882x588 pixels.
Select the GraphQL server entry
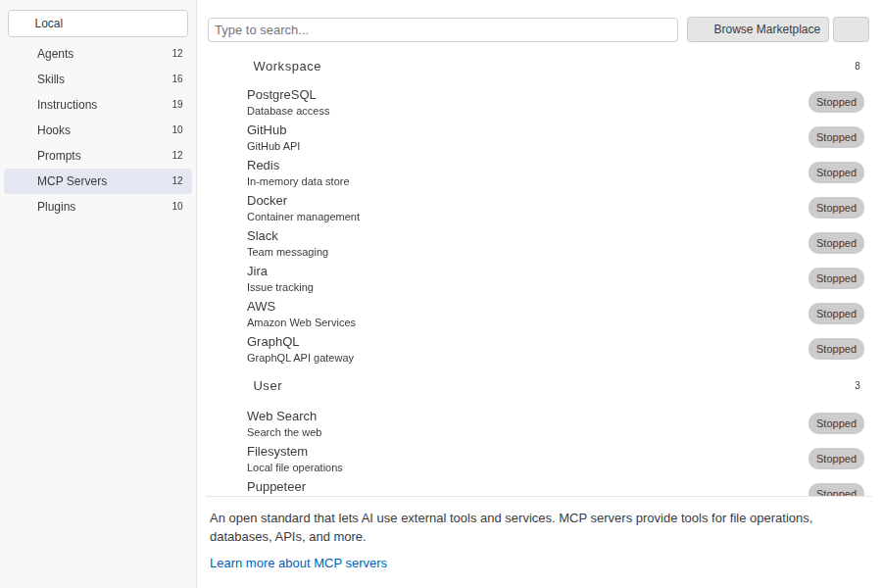pos(539,350)
